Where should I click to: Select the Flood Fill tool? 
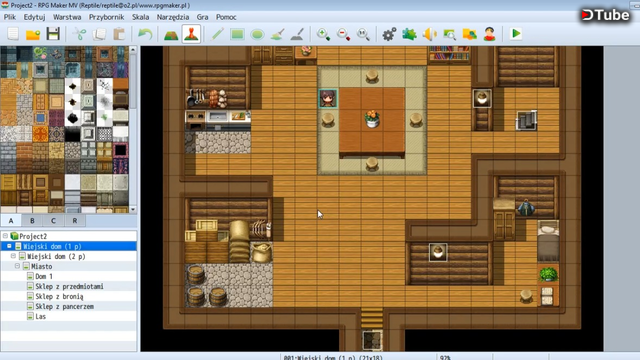[278, 34]
